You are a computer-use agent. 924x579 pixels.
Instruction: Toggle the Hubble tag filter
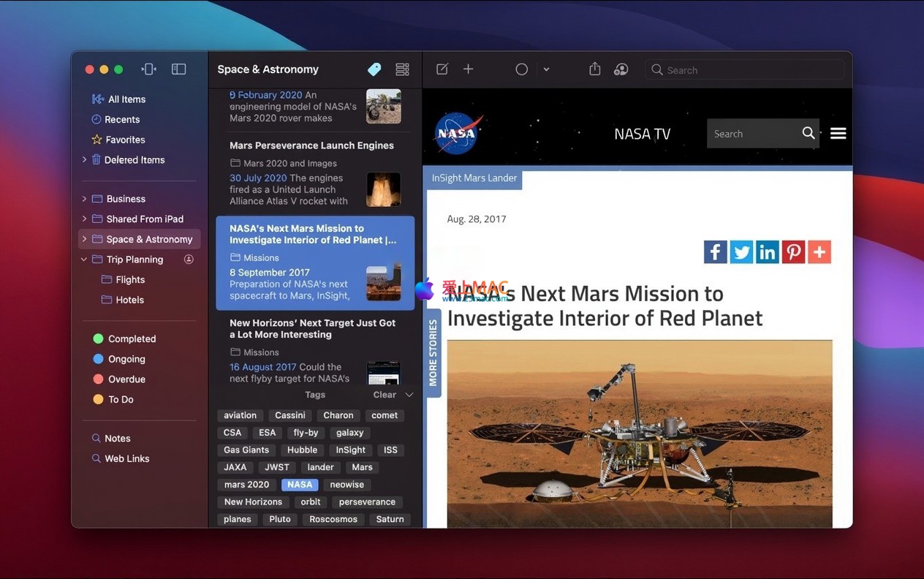point(302,450)
